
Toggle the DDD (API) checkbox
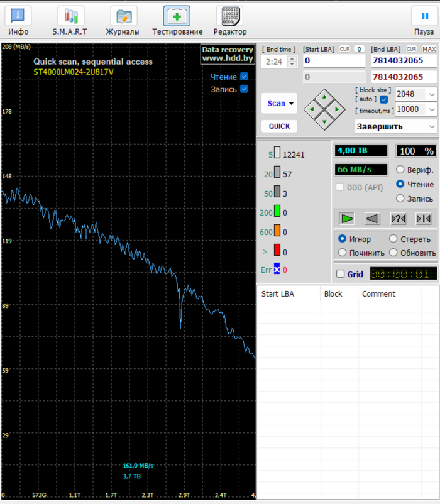click(339, 187)
